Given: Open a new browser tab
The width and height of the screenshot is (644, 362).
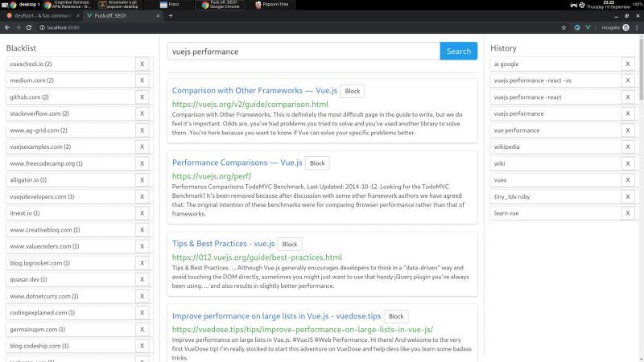Looking at the screenshot, I should click(171, 15).
